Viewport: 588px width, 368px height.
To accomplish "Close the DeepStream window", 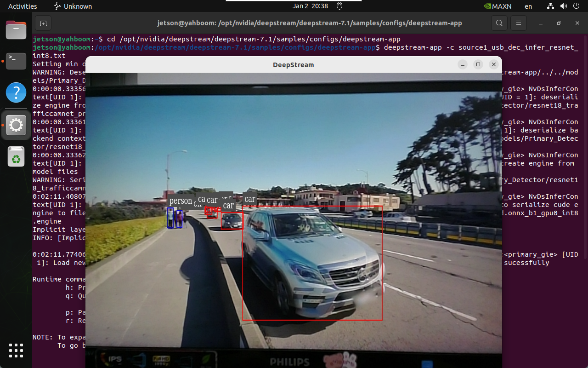I will [494, 64].
